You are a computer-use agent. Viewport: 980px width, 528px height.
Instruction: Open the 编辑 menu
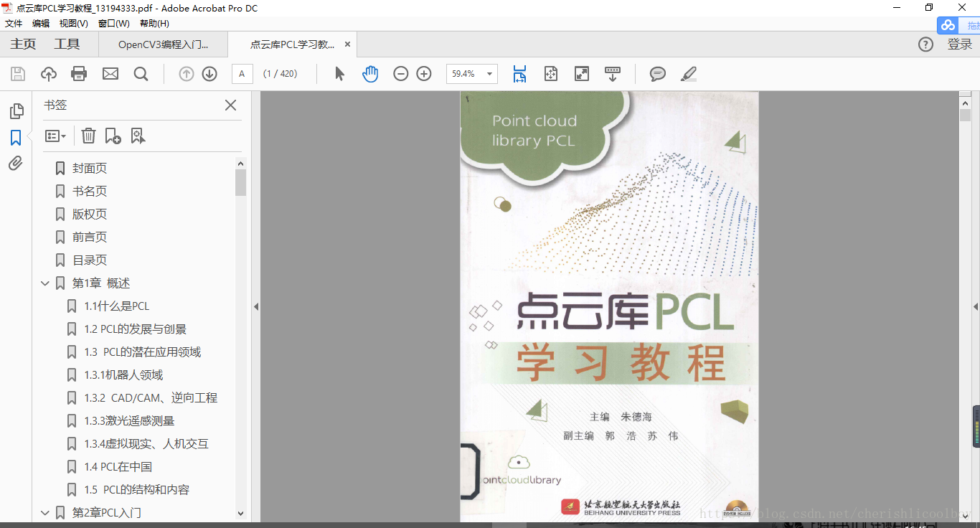41,24
